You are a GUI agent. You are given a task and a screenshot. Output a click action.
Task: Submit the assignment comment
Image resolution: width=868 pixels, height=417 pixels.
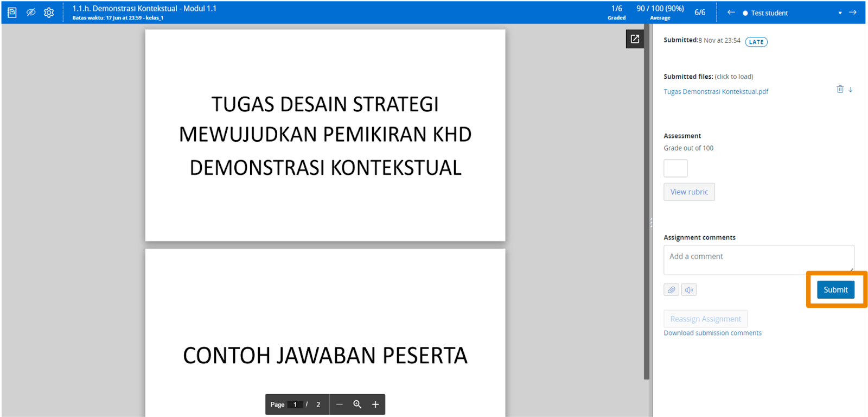(x=835, y=289)
